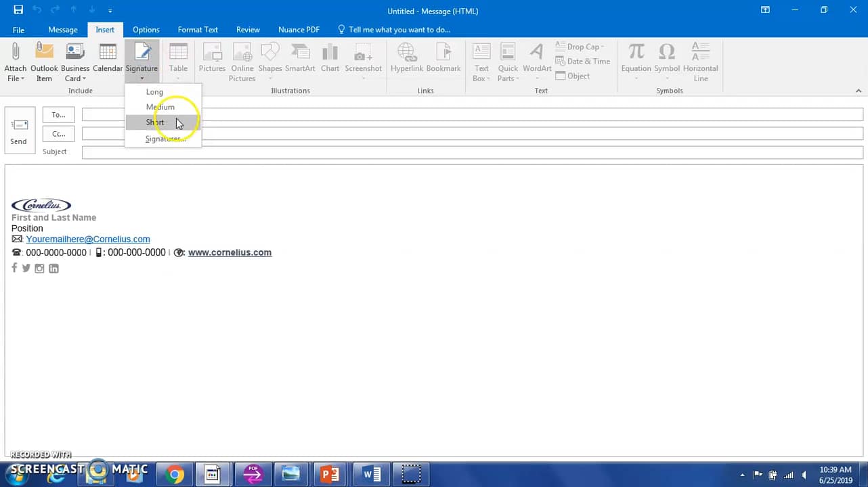
Task: Insert a Hyperlink
Action: [407, 57]
